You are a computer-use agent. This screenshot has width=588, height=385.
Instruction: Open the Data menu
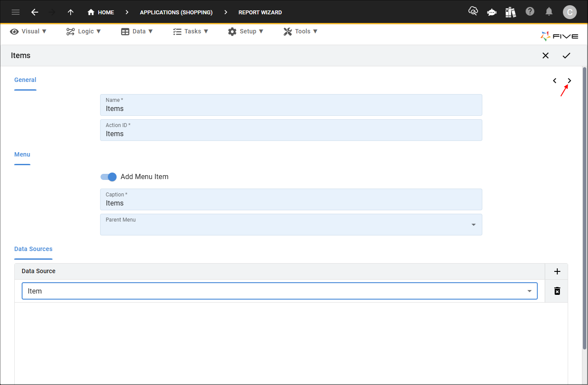pyautogui.click(x=137, y=31)
